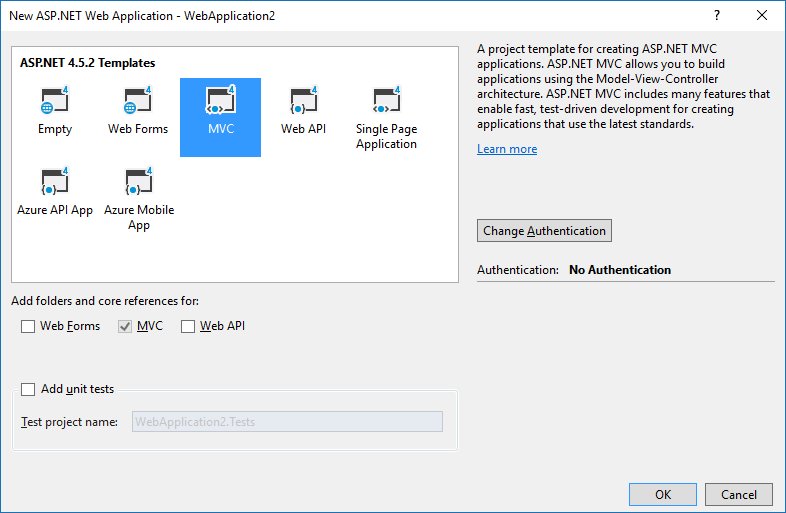Click the help question mark button
The height and width of the screenshot is (513, 786).
click(717, 16)
